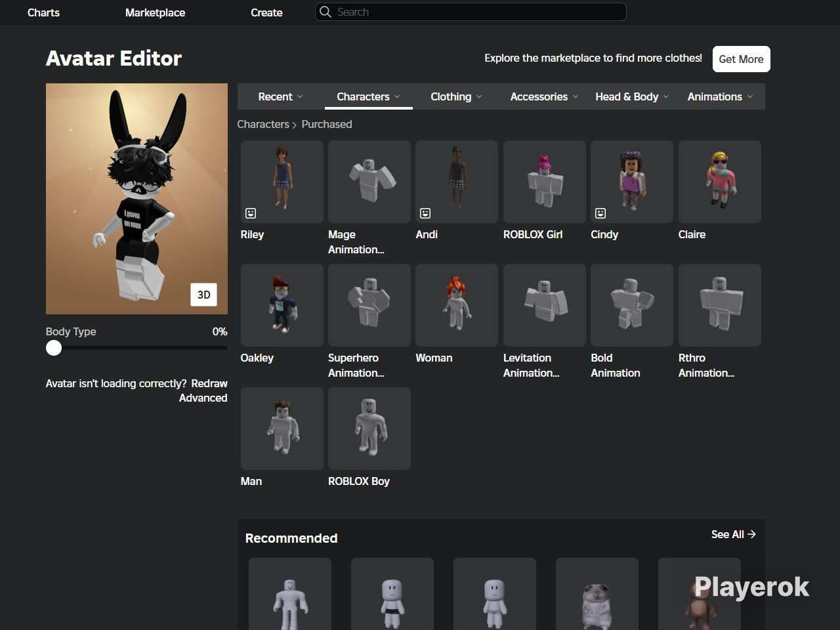Click the Characters breadcrumb link
Viewport: 840px width, 630px height.
coord(263,124)
